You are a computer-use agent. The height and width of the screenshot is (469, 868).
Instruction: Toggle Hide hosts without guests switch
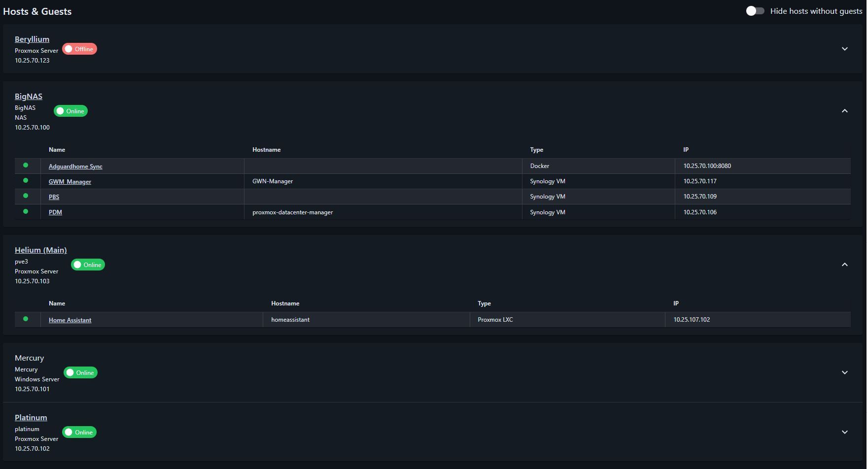pyautogui.click(x=755, y=11)
